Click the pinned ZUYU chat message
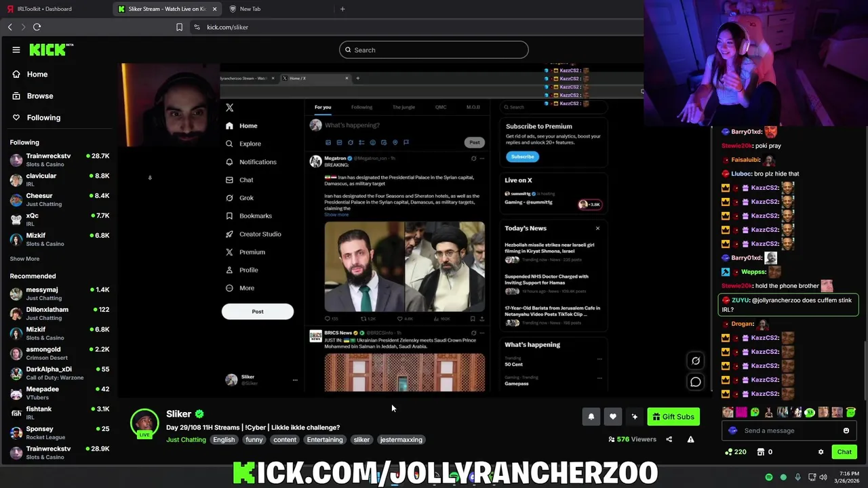 788,304
